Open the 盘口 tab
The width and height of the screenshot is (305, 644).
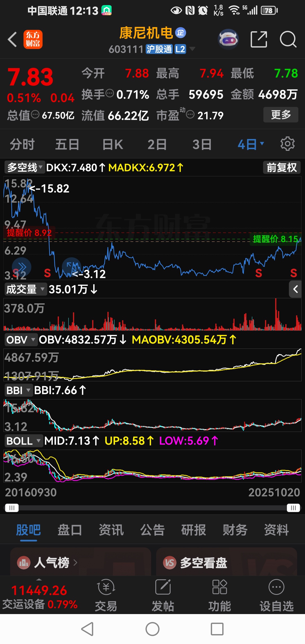pyautogui.click(x=70, y=530)
